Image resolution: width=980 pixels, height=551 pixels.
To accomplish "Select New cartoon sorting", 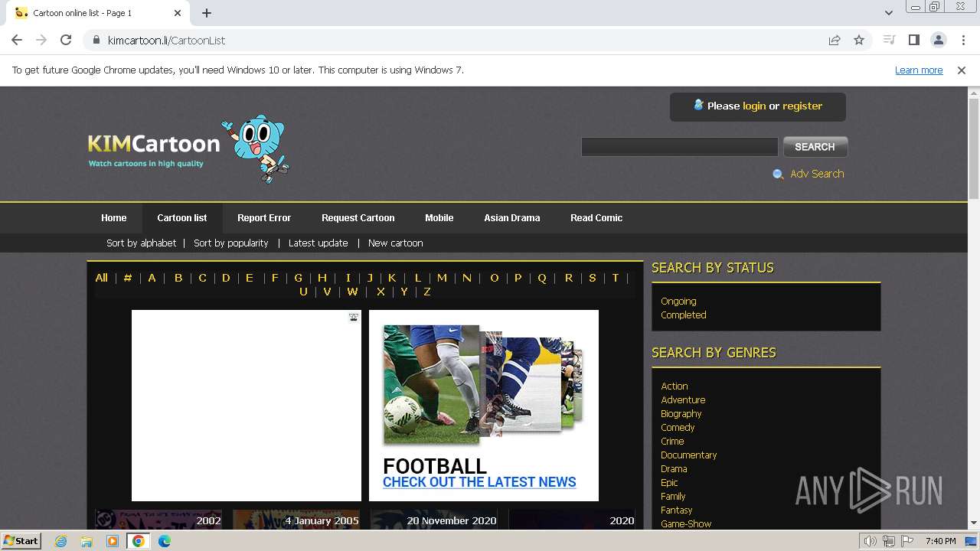I will [x=396, y=243].
